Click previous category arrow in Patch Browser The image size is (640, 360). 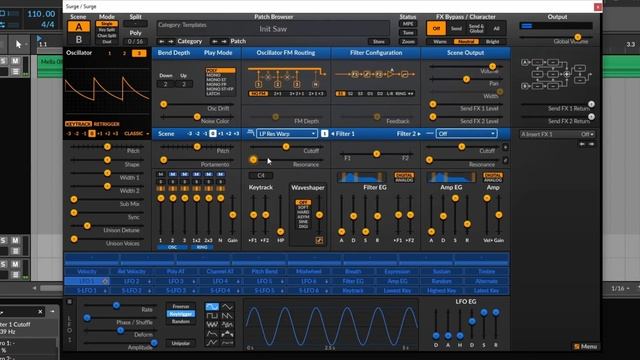point(162,41)
